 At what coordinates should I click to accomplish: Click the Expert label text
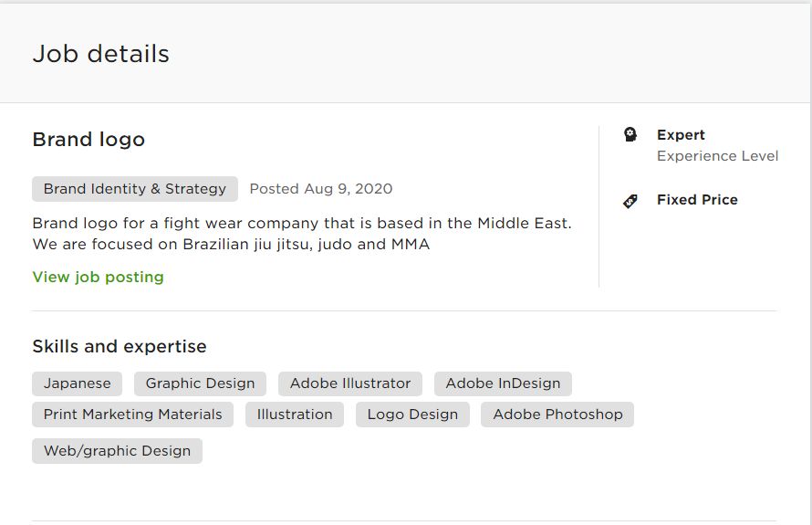pyautogui.click(x=681, y=135)
